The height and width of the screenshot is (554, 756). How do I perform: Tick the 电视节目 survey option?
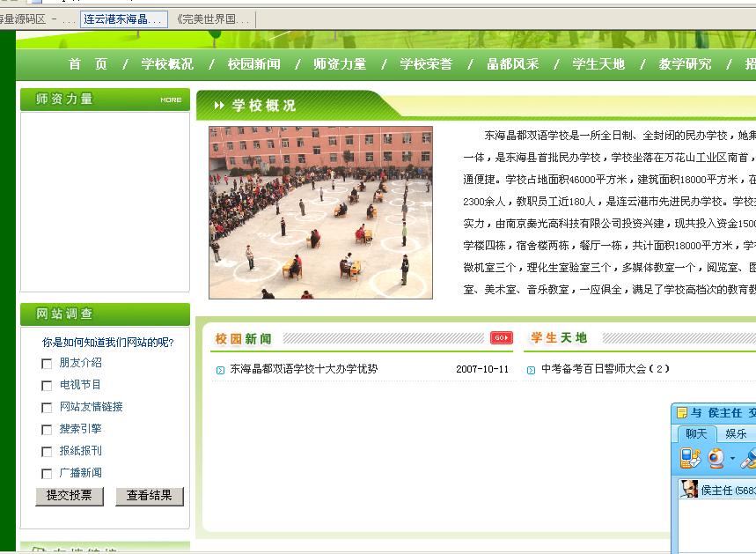(x=47, y=386)
